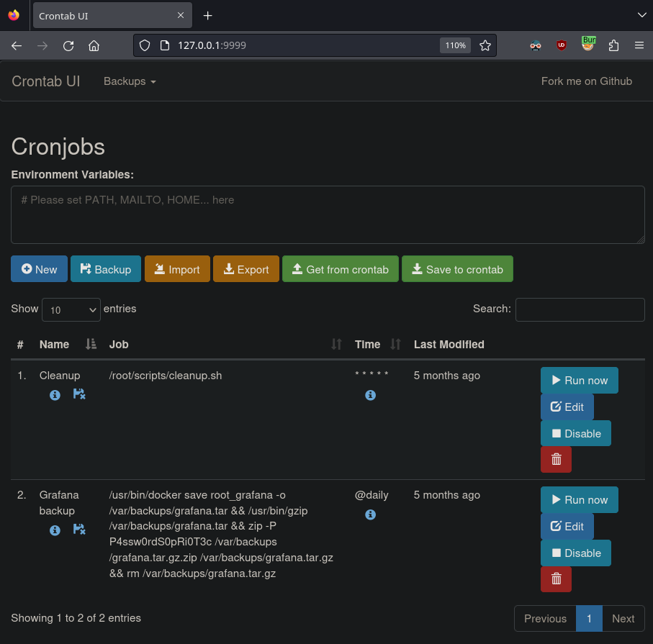653x644 pixels.
Task: Click the @daily time value
Action: coord(371,495)
